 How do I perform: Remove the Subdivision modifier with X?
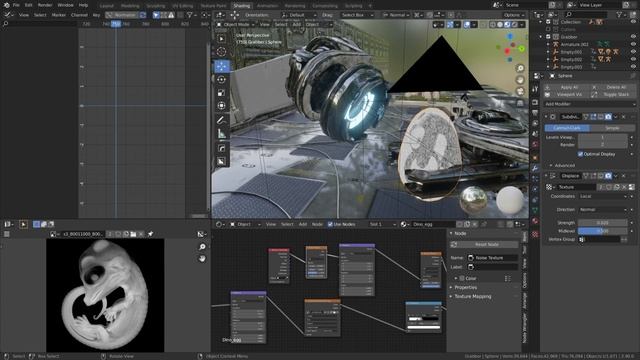(x=623, y=117)
